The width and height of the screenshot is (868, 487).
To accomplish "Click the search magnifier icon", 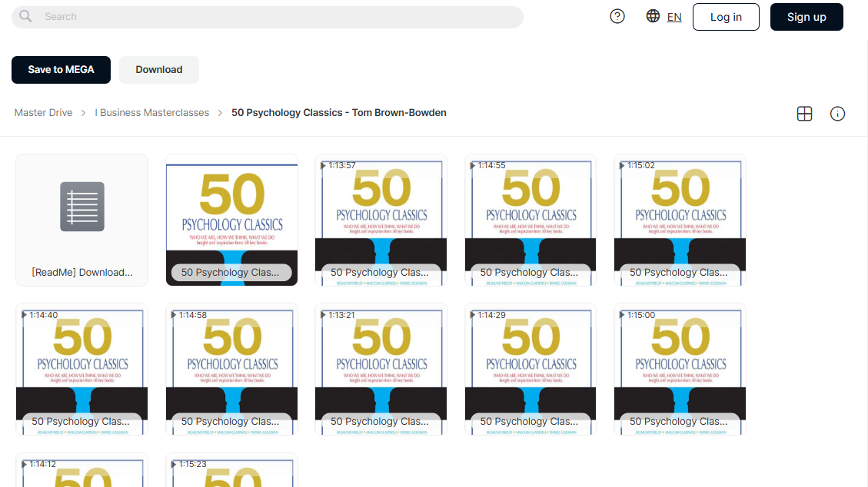I will (x=25, y=17).
